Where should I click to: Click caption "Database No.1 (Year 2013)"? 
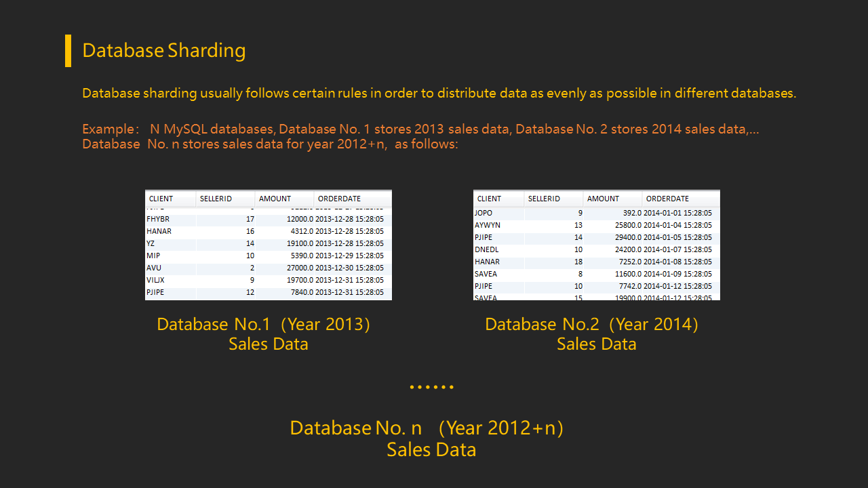(x=264, y=325)
